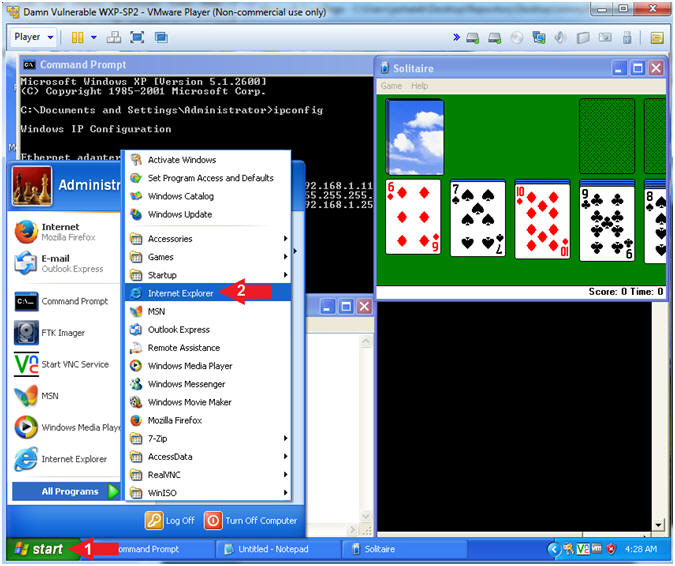The width and height of the screenshot is (675, 566).
Task: Start Remote Assistance
Action: 208,347
